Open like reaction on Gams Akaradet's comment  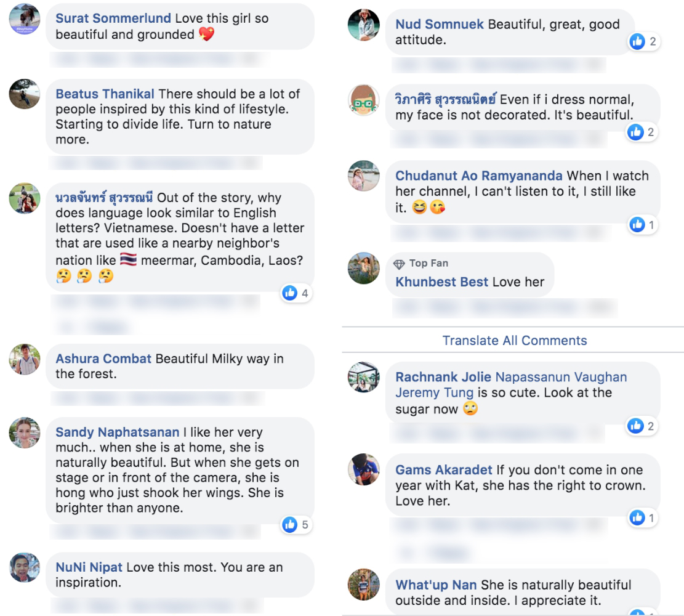[x=642, y=518]
